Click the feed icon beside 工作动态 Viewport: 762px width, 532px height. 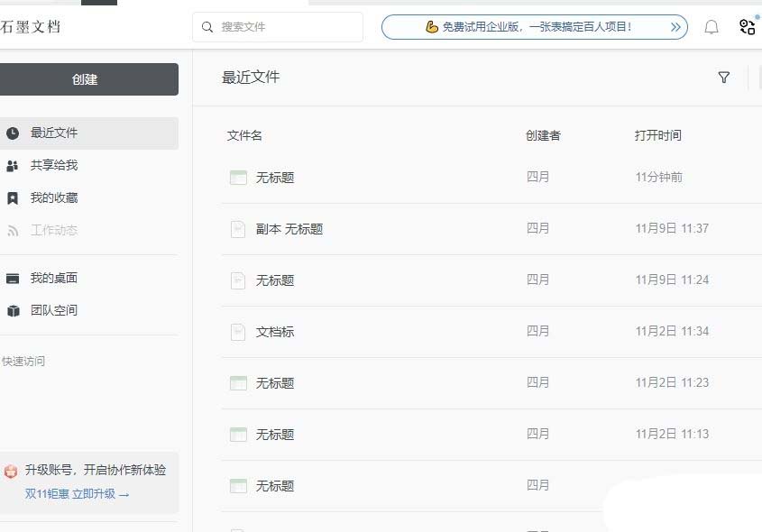pyautogui.click(x=13, y=231)
